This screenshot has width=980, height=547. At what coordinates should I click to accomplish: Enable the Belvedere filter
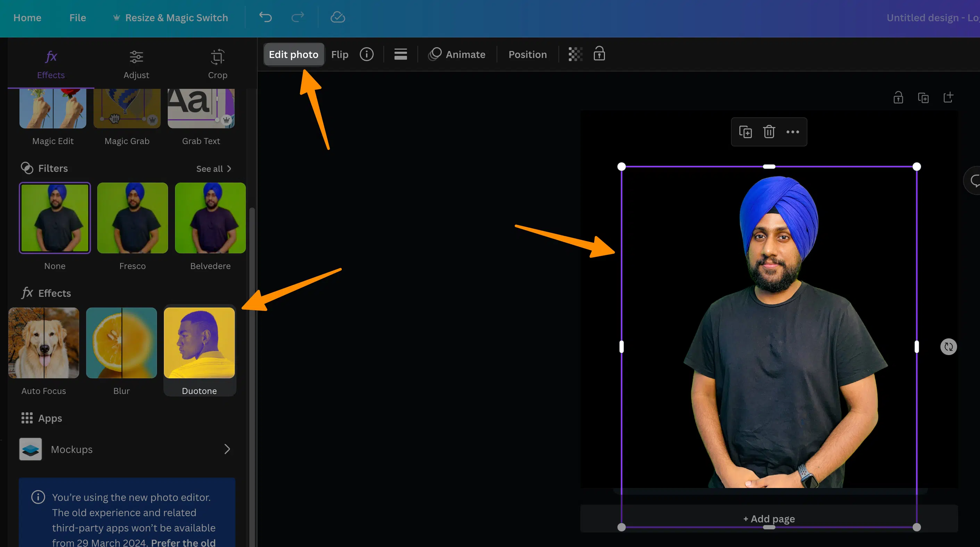tap(210, 218)
